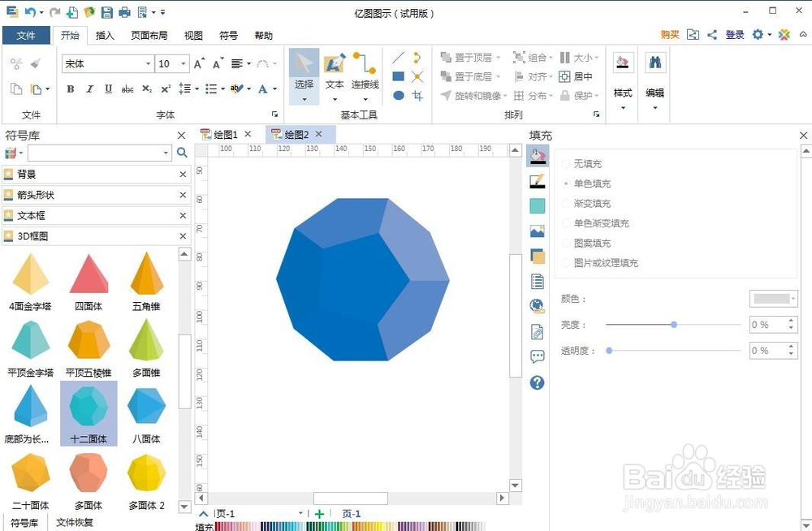The height and width of the screenshot is (531, 812).
Task: Open the line style panel icon
Action: [538, 181]
